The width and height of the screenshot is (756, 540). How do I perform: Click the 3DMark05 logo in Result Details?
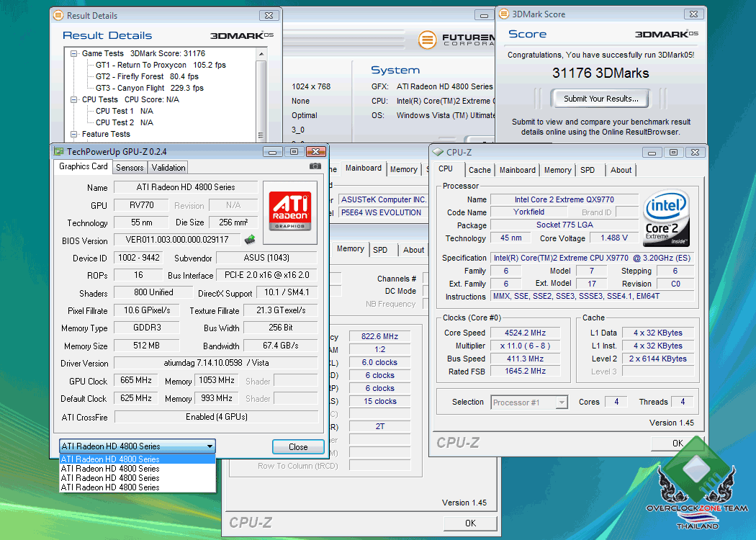[x=242, y=35]
